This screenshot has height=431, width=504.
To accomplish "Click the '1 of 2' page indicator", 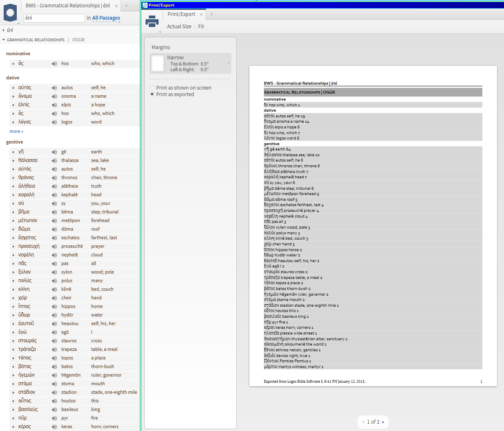I will [x=373, y=422].
